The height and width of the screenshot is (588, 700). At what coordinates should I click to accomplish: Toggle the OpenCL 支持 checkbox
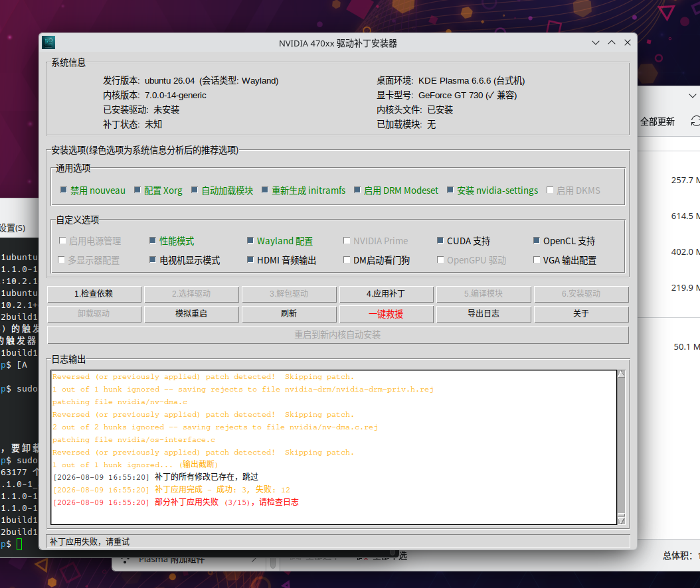(x=537, y=240)
